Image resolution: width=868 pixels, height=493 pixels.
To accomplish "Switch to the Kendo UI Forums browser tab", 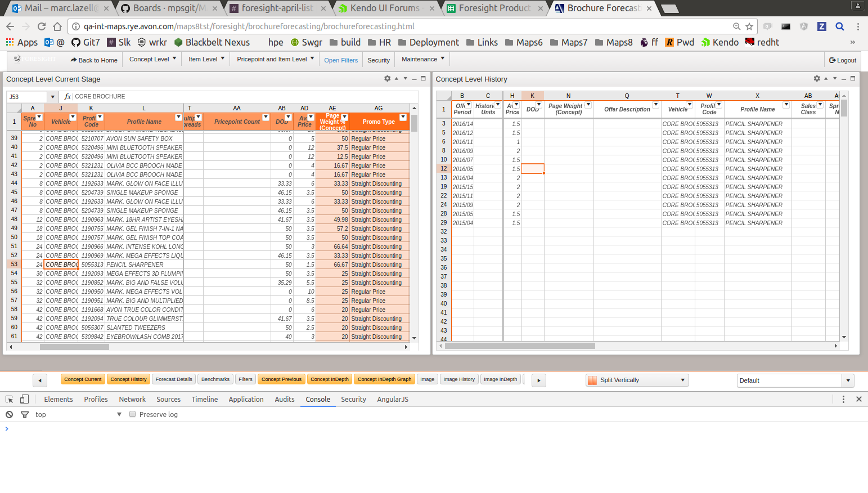I will (385, 8).
